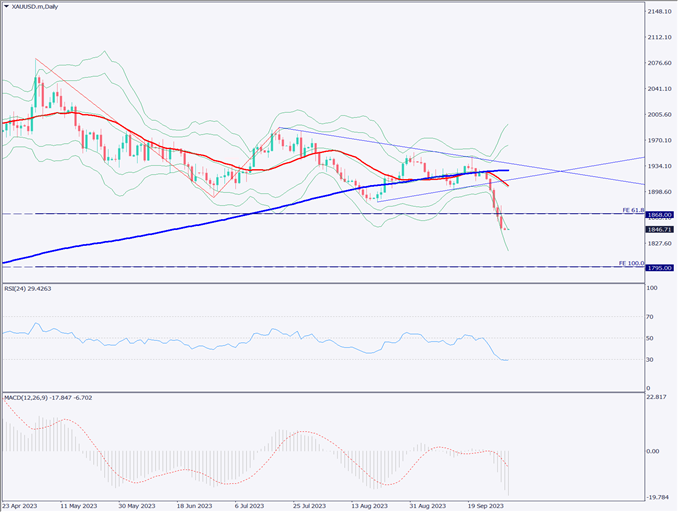Viewport: 678px width, 512px height.
Task: Select the 1868.00 price tag
Action: click(x=659, y=214)
